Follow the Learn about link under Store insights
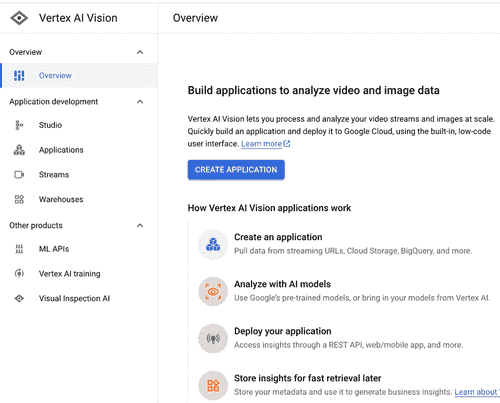The width and height of the screenshot is (500, 403). [x=477, y=392]
